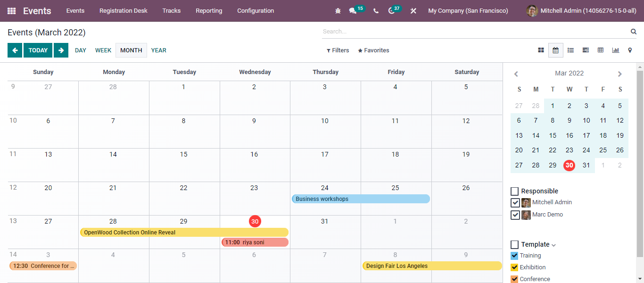Click the phone VoIP icon
The height and width of the screenshot is (283, 644).
pyautogui.click(x=376, y=11)
